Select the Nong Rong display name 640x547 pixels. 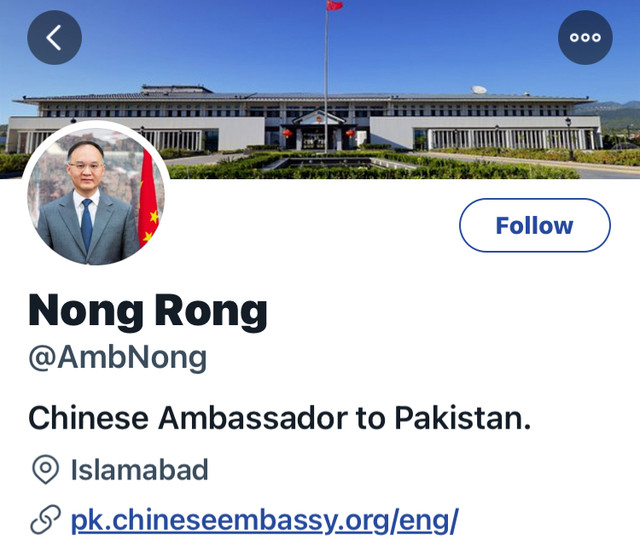tap(148, 311)
